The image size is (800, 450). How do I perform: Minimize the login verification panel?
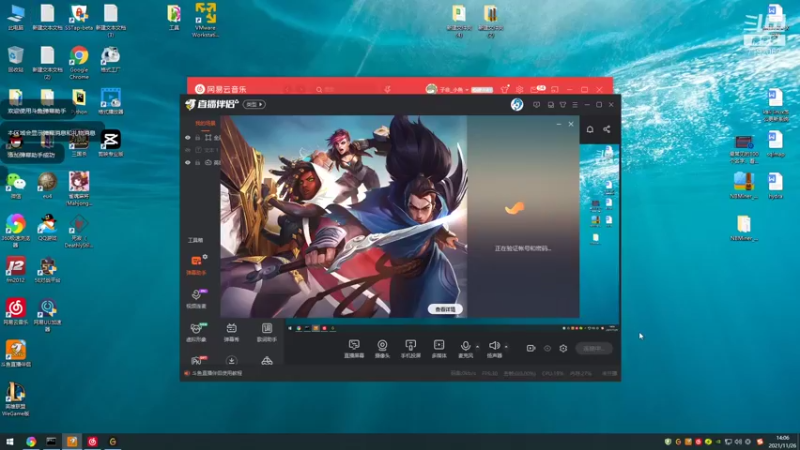(559, 124)
